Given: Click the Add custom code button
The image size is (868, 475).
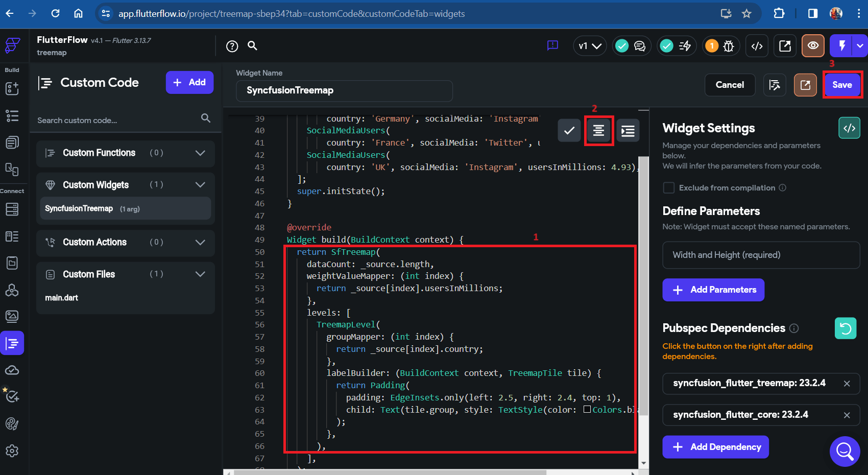Looking at the screenshot, I should point(189,83).
